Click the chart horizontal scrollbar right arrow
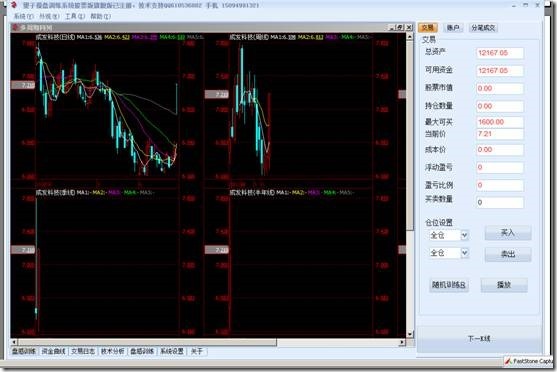Screen dimensions: 557x372 click(x=402, y=343)
